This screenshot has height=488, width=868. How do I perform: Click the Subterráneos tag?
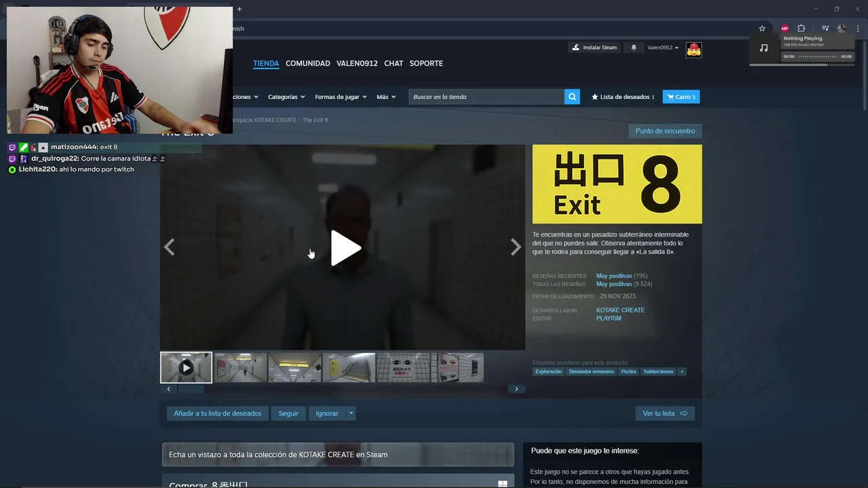tap(658, 371)
